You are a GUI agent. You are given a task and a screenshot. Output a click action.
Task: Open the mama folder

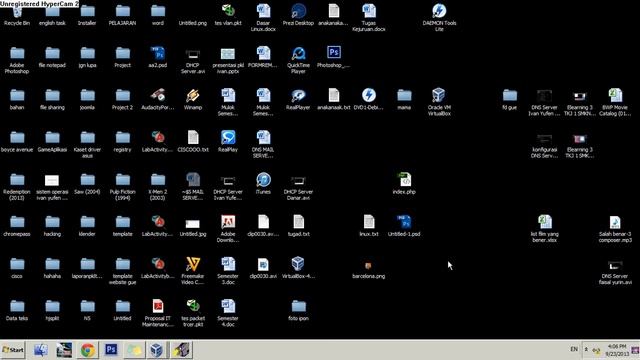[404, 100]
